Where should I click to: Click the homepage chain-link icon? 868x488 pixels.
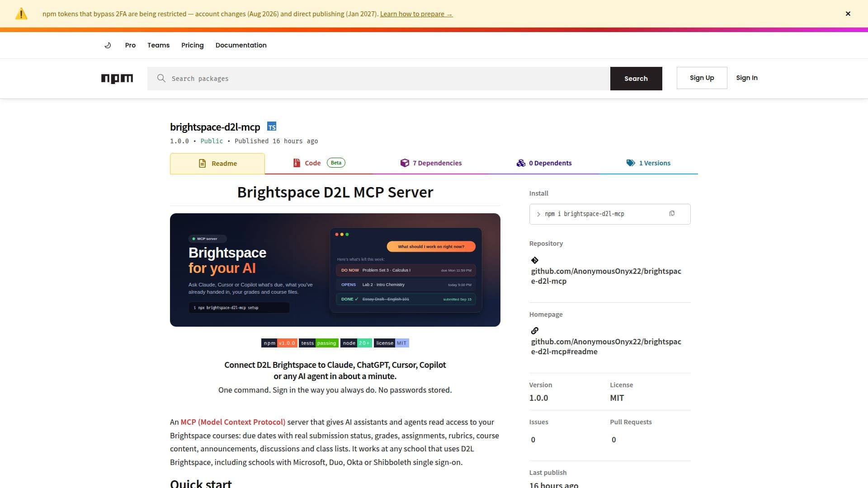click(x=535, y=331)
